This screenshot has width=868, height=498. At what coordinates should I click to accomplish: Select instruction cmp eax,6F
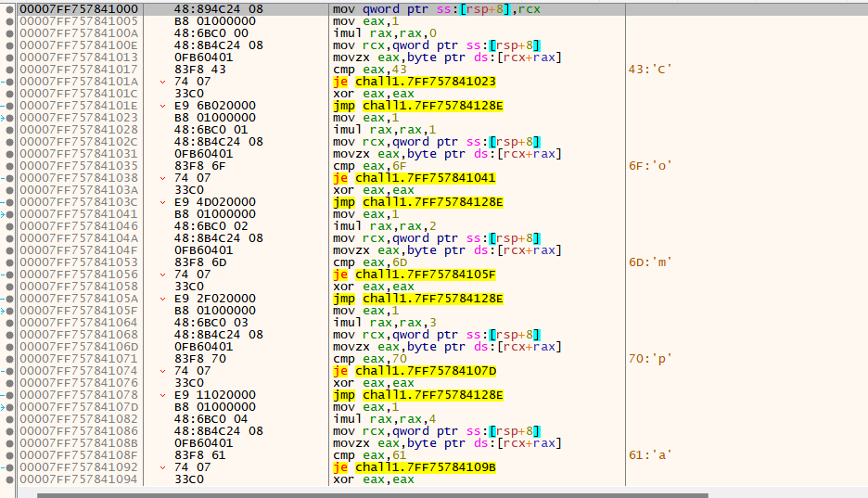(x=370, y=166)
